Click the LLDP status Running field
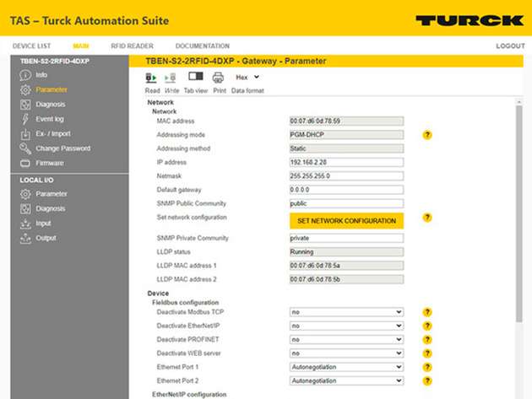This screenshot has width=532, height=399. pos(346,252)
